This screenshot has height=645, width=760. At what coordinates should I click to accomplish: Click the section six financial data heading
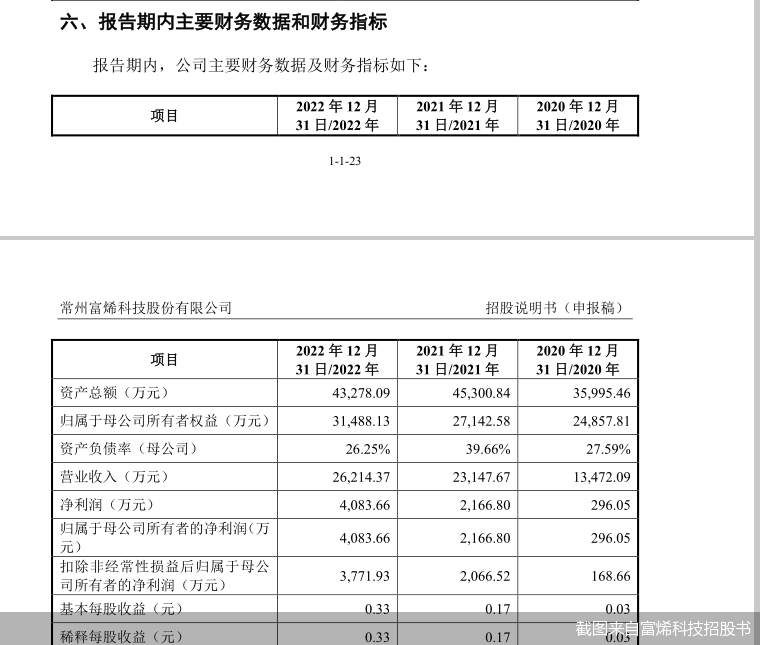coord(223,22)
